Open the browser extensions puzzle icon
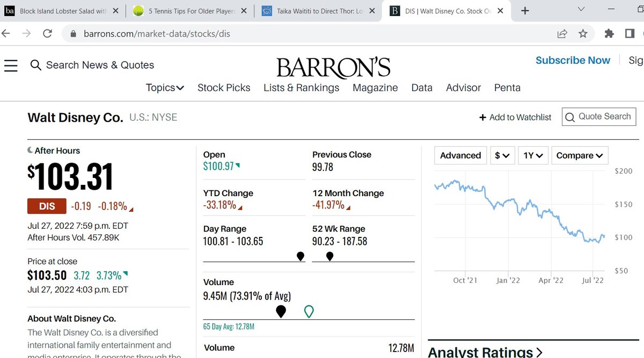 (x=609, y=33)
